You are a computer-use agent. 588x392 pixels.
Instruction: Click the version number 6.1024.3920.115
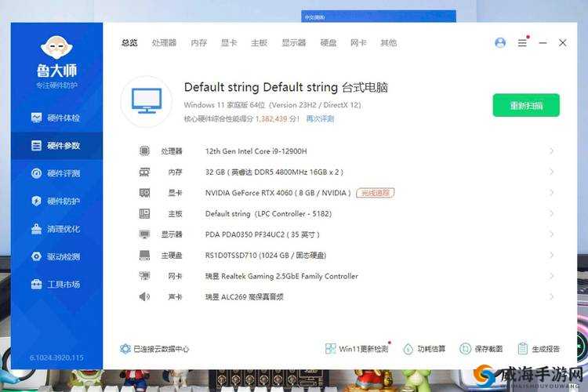click(56, 358)
